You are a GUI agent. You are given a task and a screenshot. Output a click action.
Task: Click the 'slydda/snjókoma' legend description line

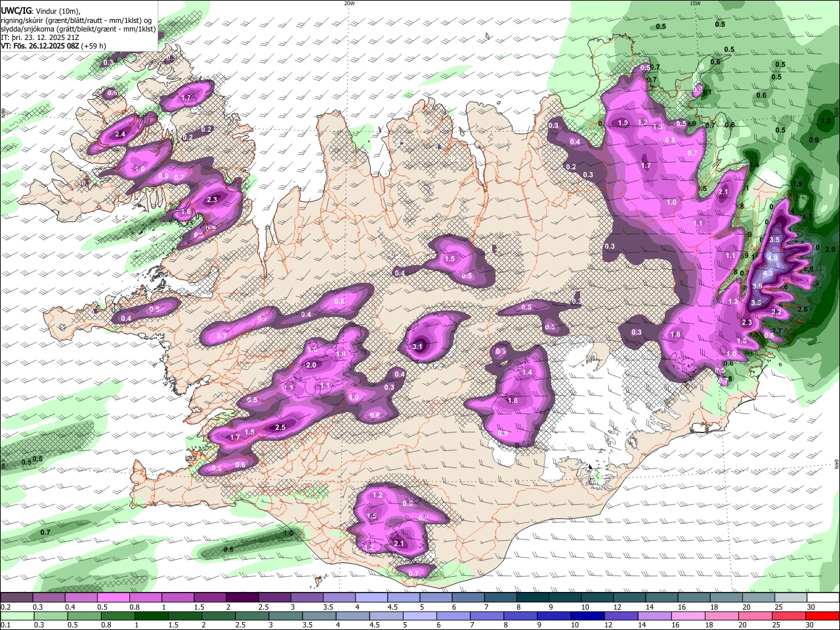tap(78, 29)
